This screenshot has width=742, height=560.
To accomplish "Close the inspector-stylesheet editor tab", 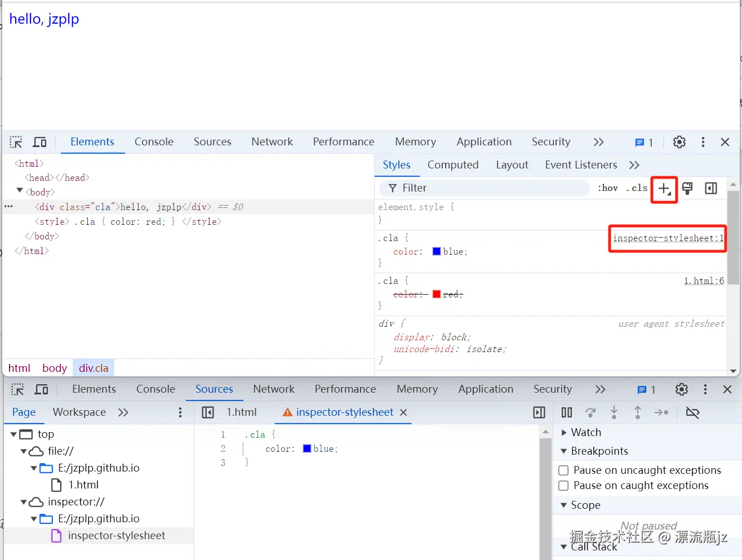I will [x=403, y=412].
